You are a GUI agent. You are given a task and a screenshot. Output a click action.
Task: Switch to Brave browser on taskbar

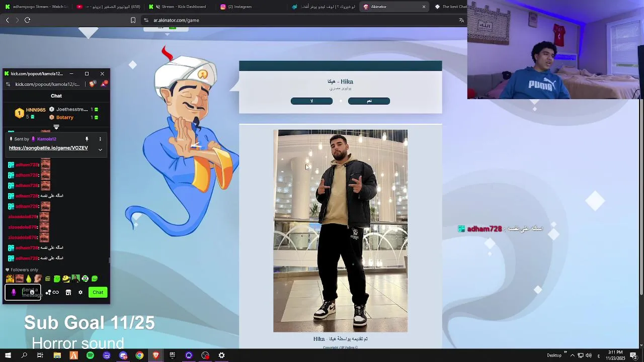[x=155, y=355]
